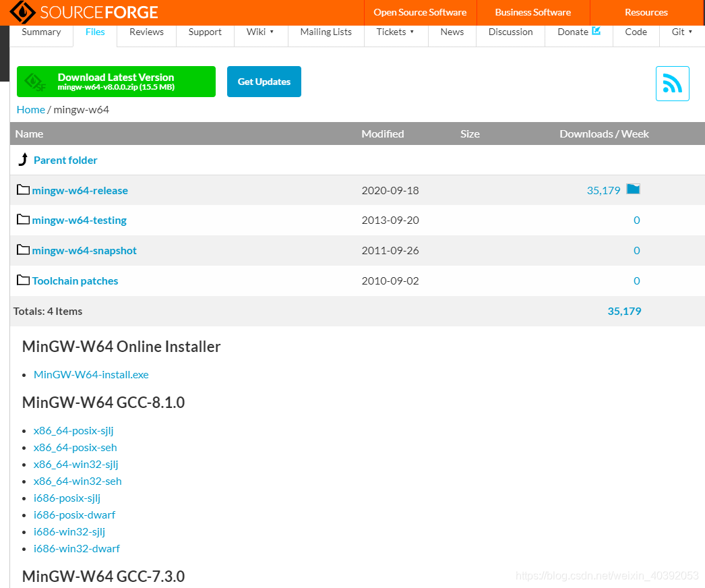Click folder icon beside mingw-w64-testing
The image size is (705, 588).
pyautogui.click(x=23, y=219)
